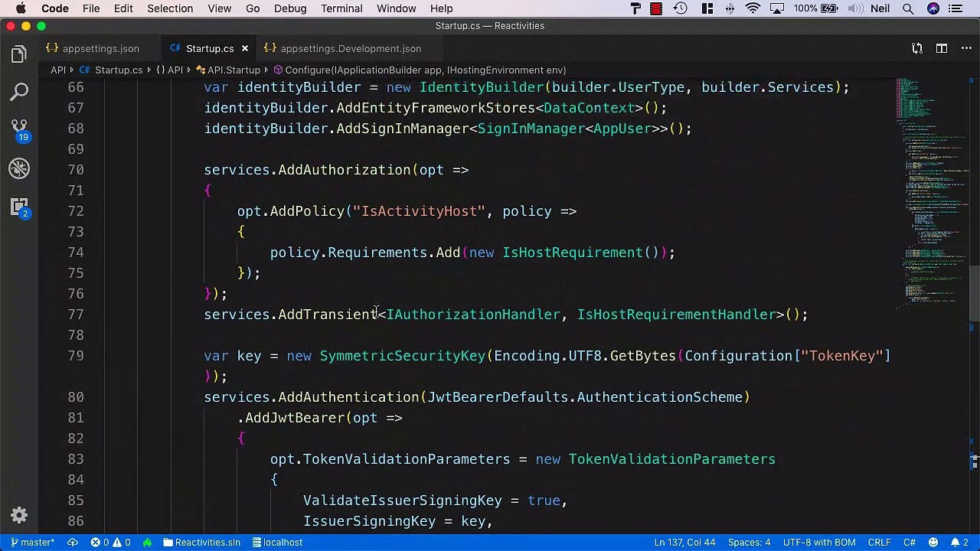Click IsHostRequirementHandler on line 77
The height and width of the screenshot is (551, 980).
[676, 315]
